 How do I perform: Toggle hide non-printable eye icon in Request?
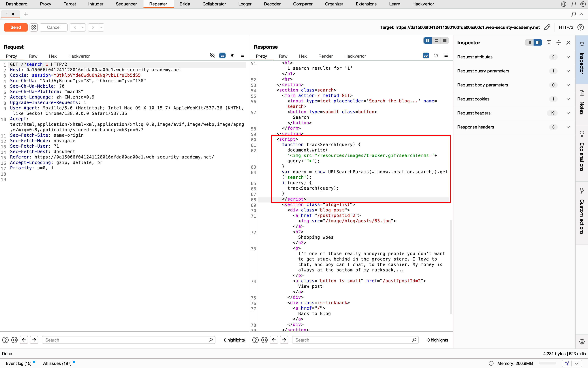(212, 55)
